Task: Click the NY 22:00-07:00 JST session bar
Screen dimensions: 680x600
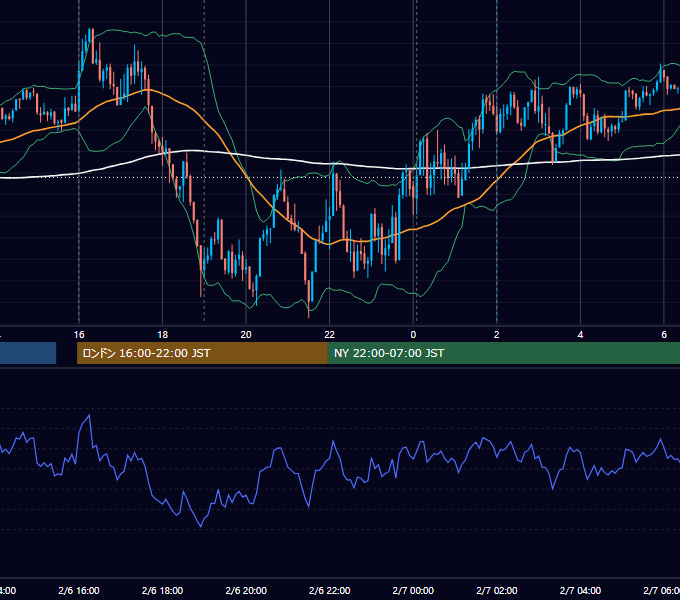Action: [x=503, y=353]
